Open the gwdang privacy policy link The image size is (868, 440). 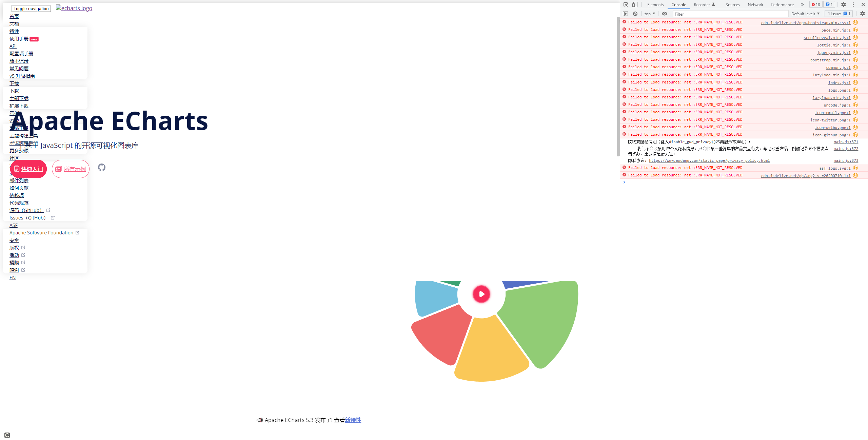[x=709, y=160]
